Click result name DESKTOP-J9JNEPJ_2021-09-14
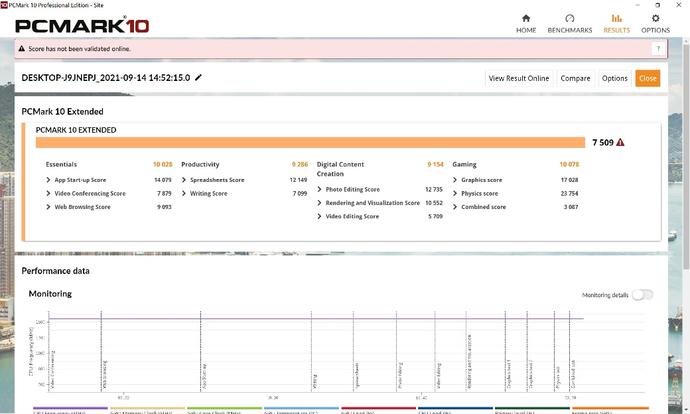Viewport: 690px width, 414px height. (106, 77)
